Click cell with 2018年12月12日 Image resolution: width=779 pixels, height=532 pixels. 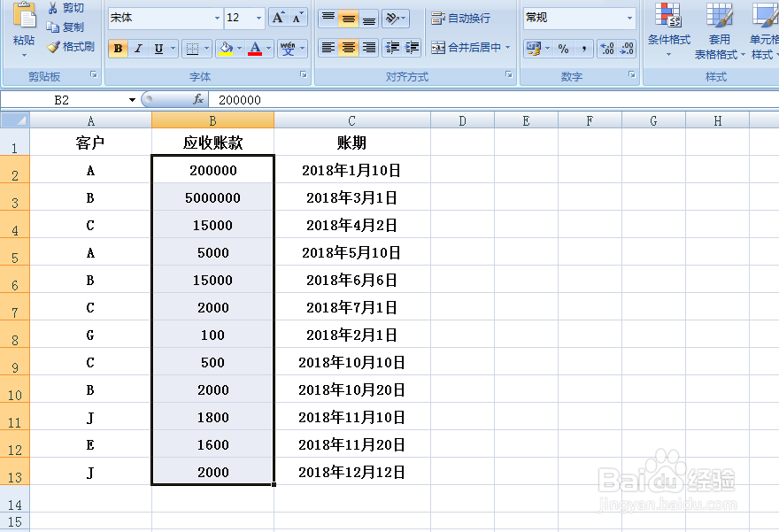click(x=351, y=472)
